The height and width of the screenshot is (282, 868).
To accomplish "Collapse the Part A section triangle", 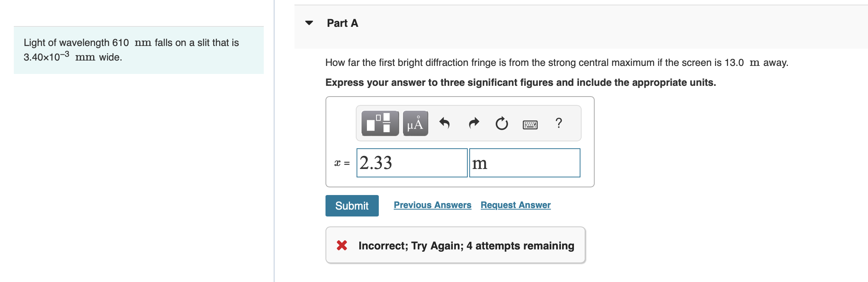I will tap(309, 23).
